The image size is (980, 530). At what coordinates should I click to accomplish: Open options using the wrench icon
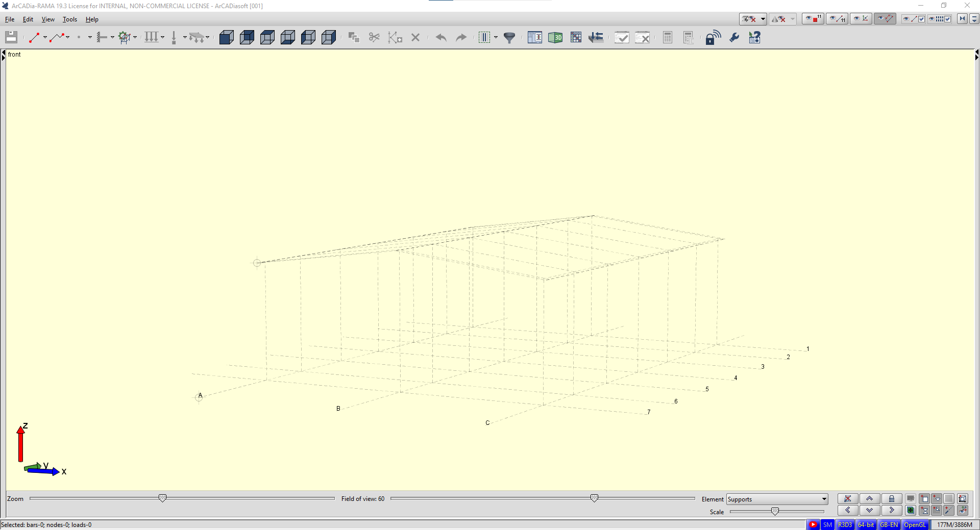(733, 37)
